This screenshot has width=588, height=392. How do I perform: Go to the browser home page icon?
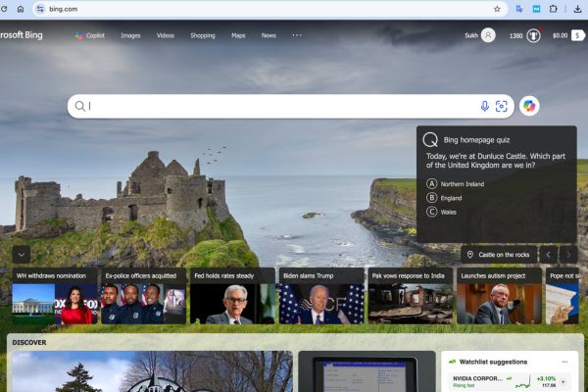tap(21, 9)
